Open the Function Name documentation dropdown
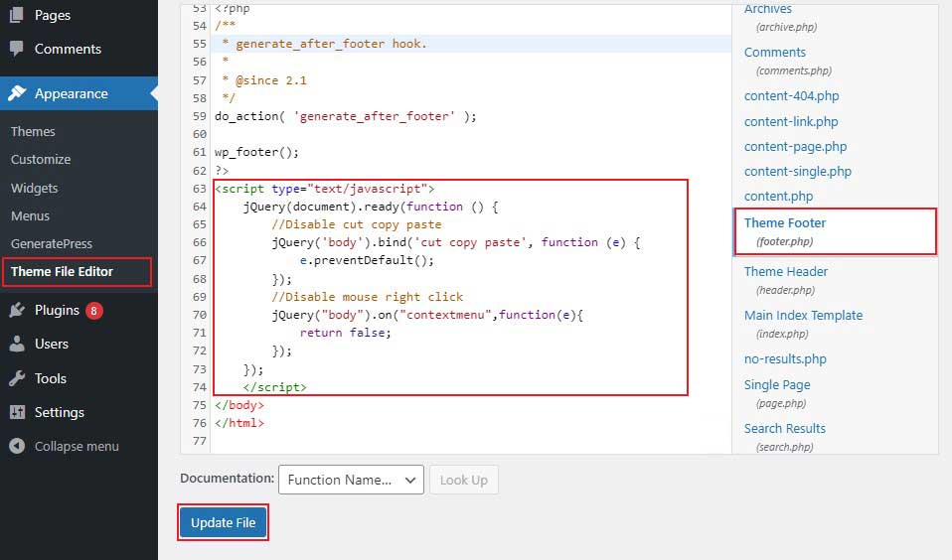This screenshot has height=560, width=952. pyautogui.click(x=351, y=480)
